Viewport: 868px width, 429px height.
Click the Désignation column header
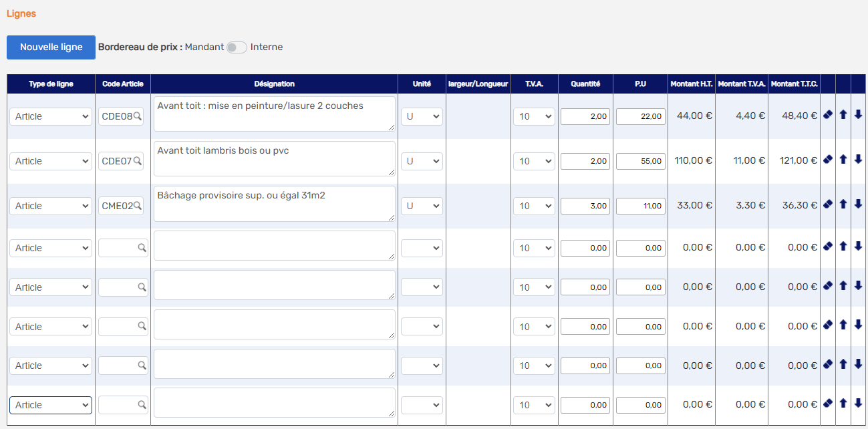tap(274, 84)
